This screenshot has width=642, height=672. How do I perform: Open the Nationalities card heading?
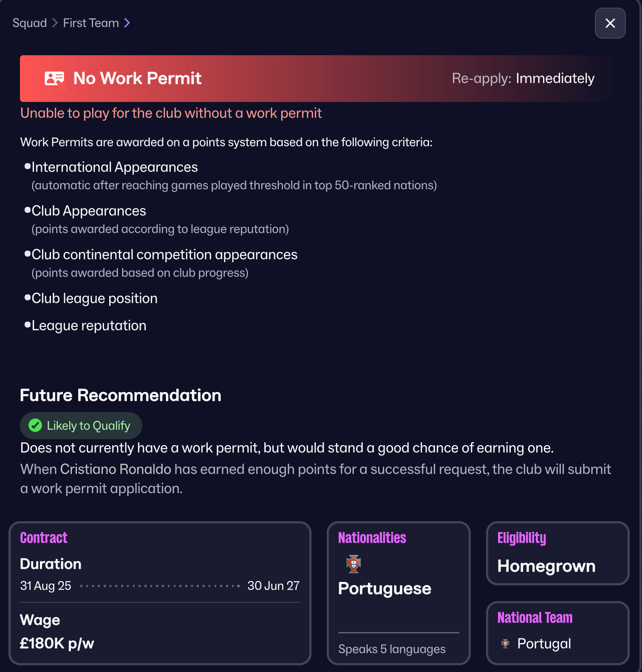coord(372,538)
